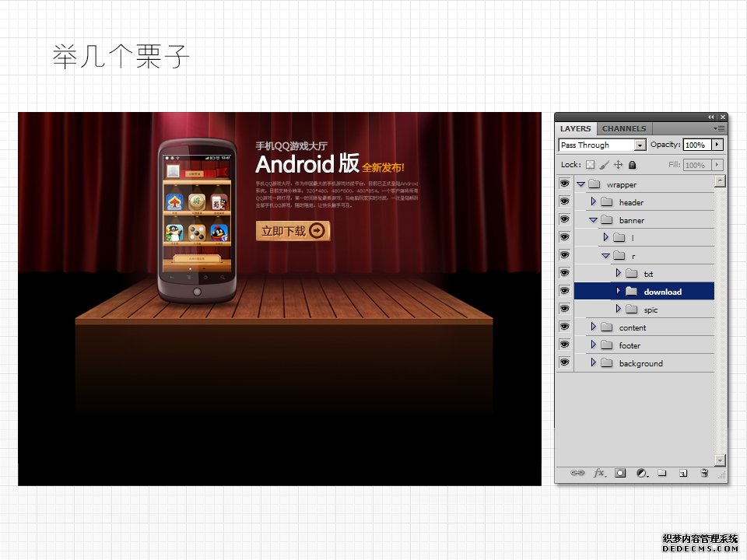The width and height of the screenshot is (747, 560).
Task: Hide the content group
Action: [565, 326]
